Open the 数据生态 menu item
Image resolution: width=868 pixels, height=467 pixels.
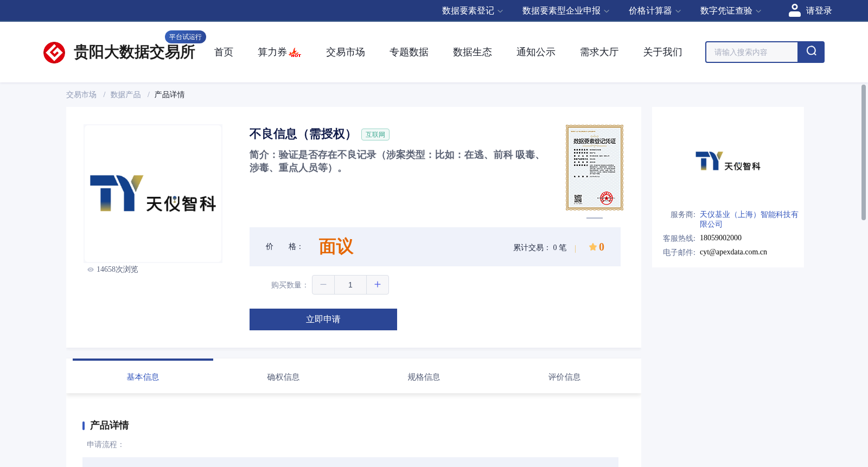[473, 52]
